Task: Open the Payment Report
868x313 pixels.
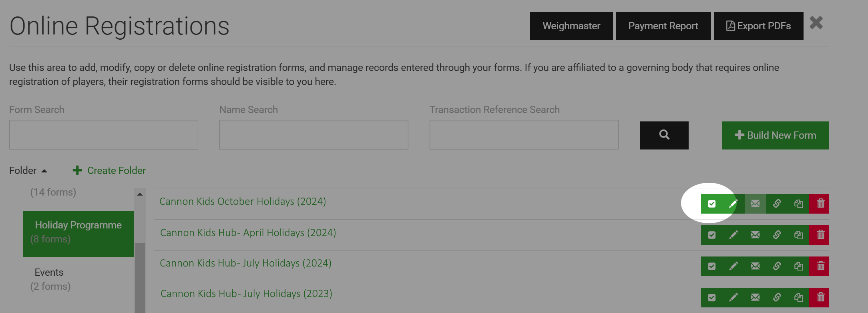Action: [x=663, y=26]
